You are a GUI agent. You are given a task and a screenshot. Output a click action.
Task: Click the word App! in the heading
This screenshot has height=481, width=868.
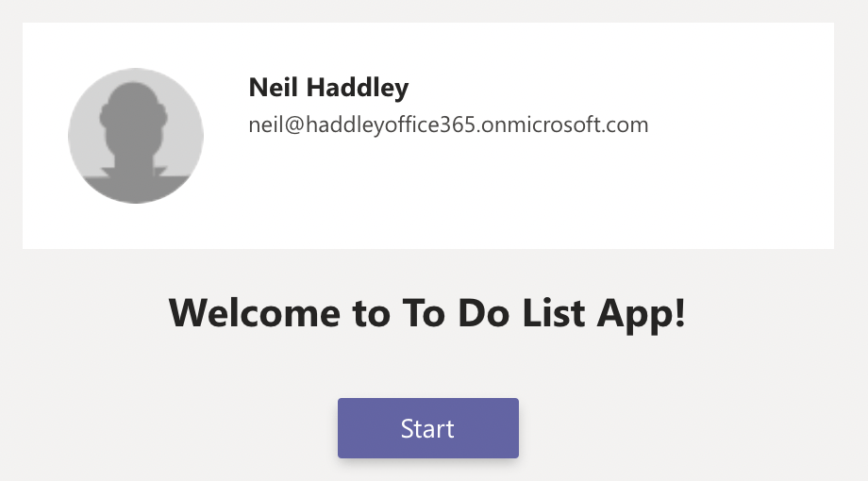click(x=643, y=312)
